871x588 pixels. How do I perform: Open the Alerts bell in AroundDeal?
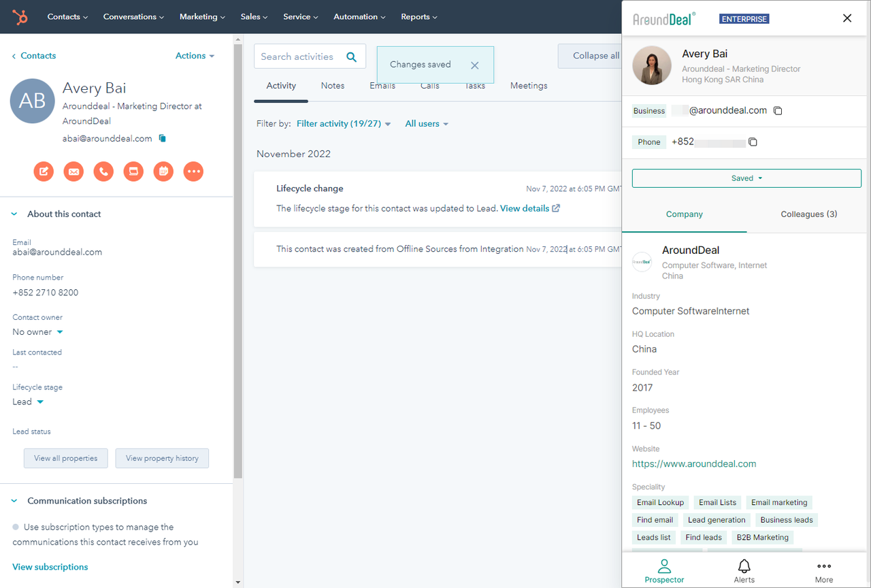(744, 570)
